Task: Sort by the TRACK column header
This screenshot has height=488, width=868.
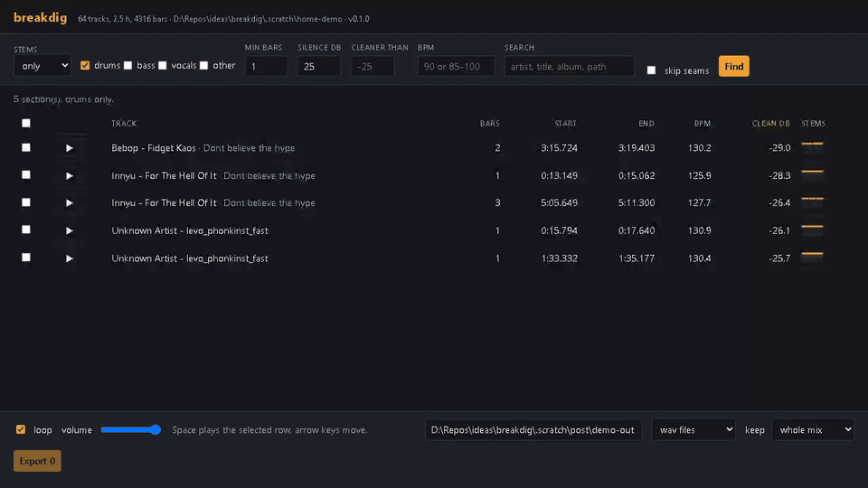Action: (124, 124)
